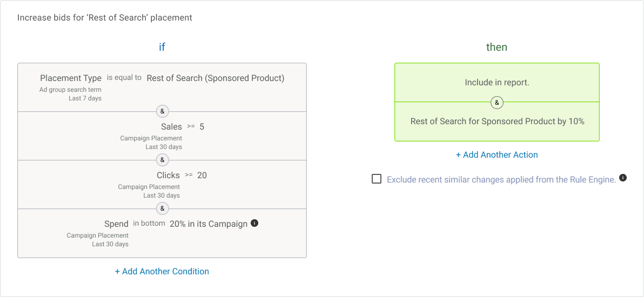
Task: Click 'Last 30 days' under the Spend condition
Action: pyautogui.click(x=110, y=244)
